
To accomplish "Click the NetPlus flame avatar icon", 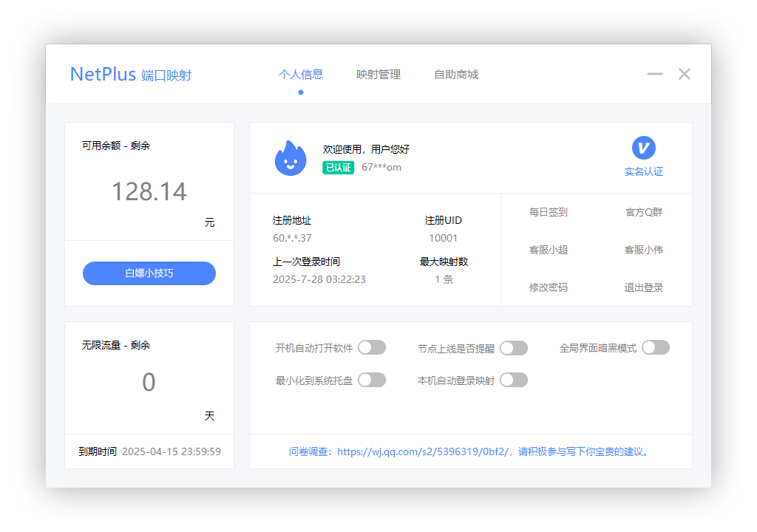I will (x=290, y=157).
